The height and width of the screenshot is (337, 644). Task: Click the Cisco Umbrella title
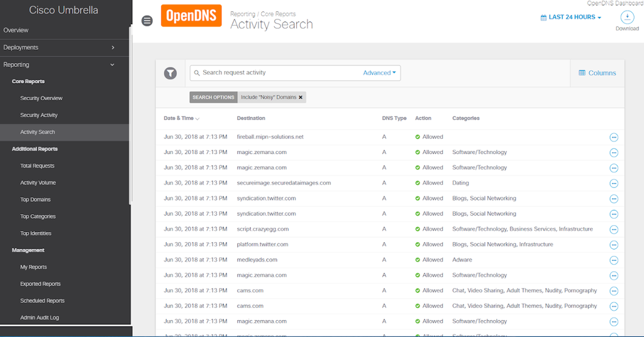[64, 10]
